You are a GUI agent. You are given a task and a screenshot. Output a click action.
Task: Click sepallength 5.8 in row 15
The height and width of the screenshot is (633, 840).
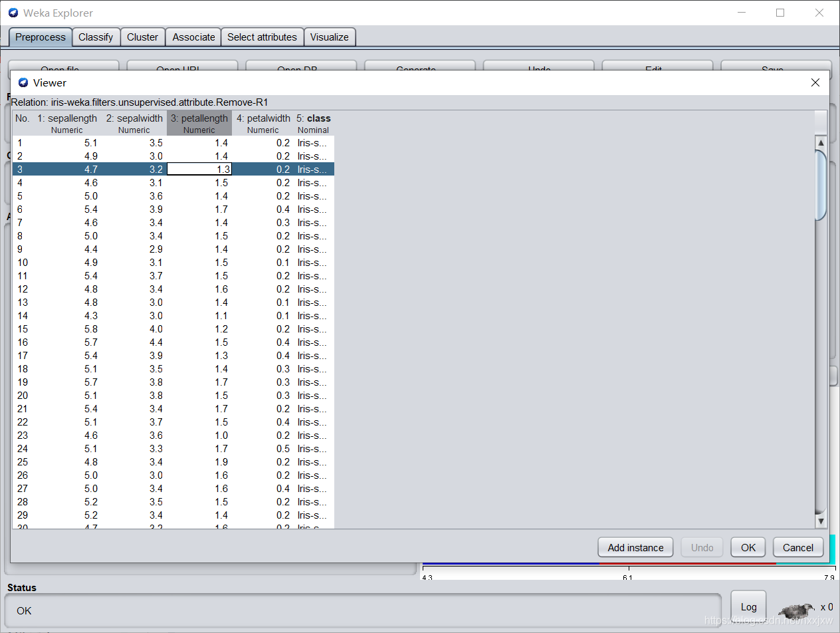click(x=67, y=329)
